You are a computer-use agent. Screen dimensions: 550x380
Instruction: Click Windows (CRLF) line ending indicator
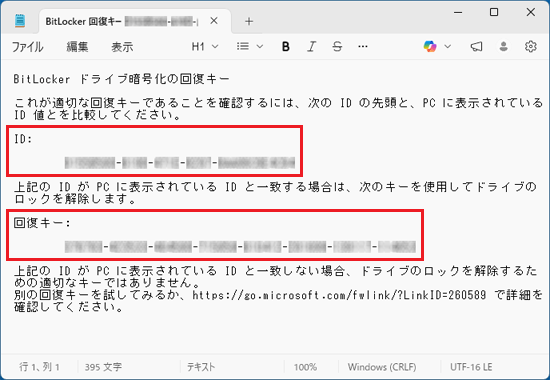pyautogui.click(x=382, y=367)
